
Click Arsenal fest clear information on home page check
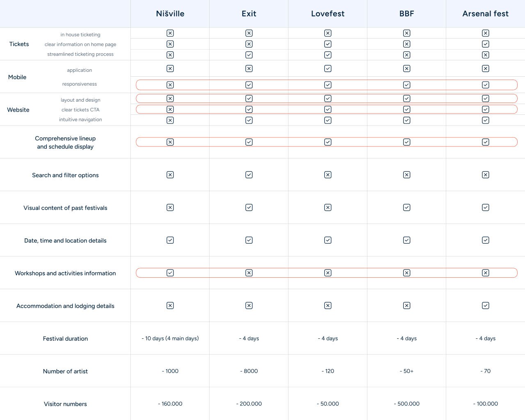[486, 44]
